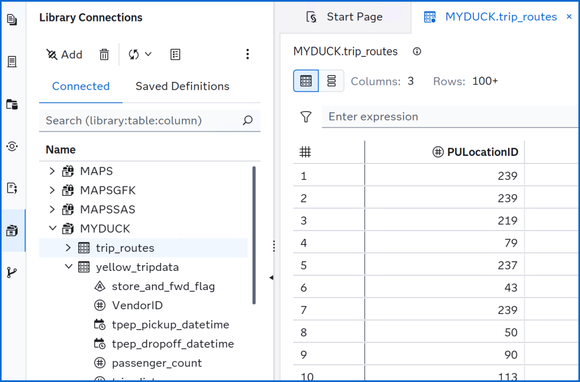Click the trash delete icon in library toolbar
The image size is (580, 382).
pyautogui.click(x=104, y=55)
